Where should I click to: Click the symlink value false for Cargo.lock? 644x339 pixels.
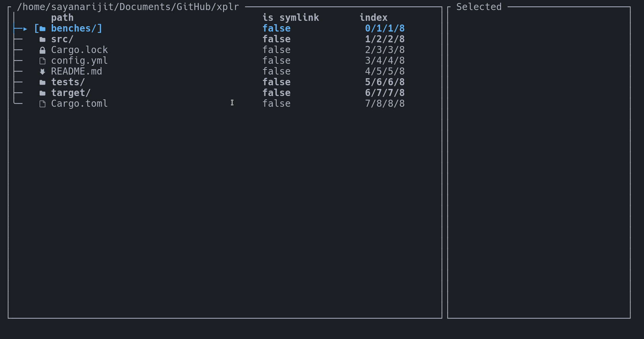point(277,50)
